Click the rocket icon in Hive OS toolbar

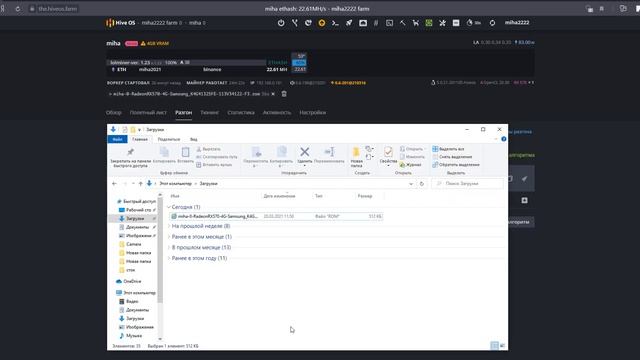pyautogui.click(x=349, y=23)
